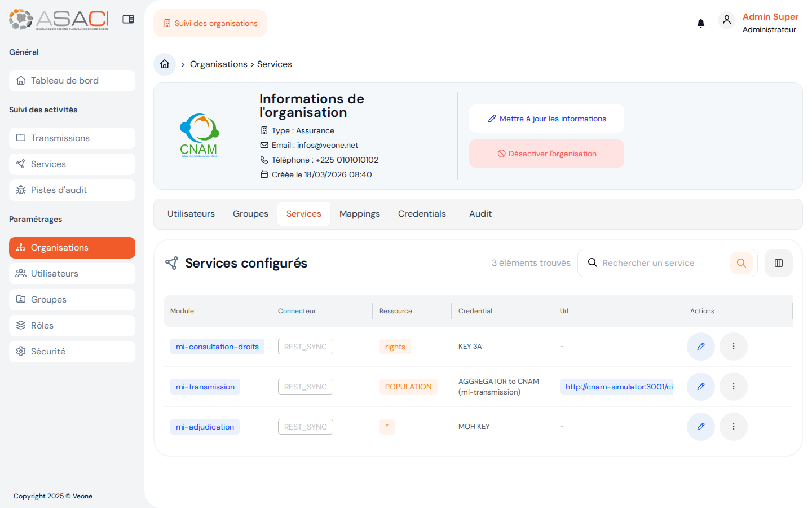Click Désactiver l'organisation button
812x508 pixels.
point(546,153)
